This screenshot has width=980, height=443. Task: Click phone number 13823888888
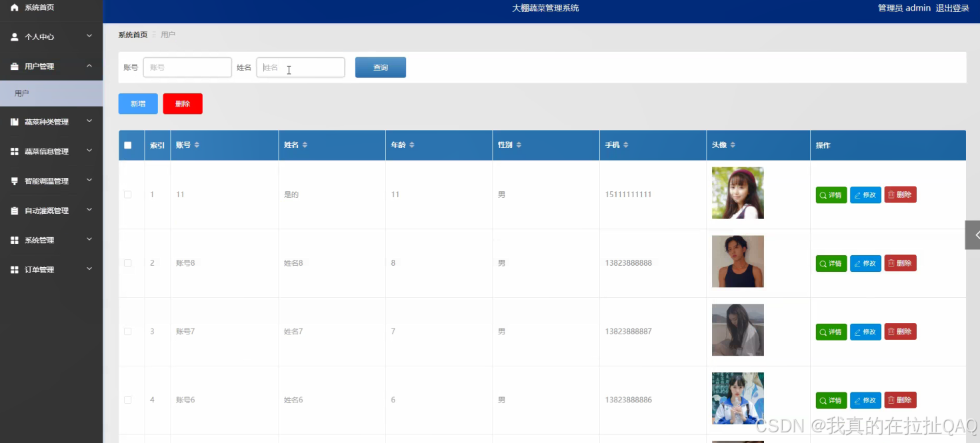tap(629, 263)
